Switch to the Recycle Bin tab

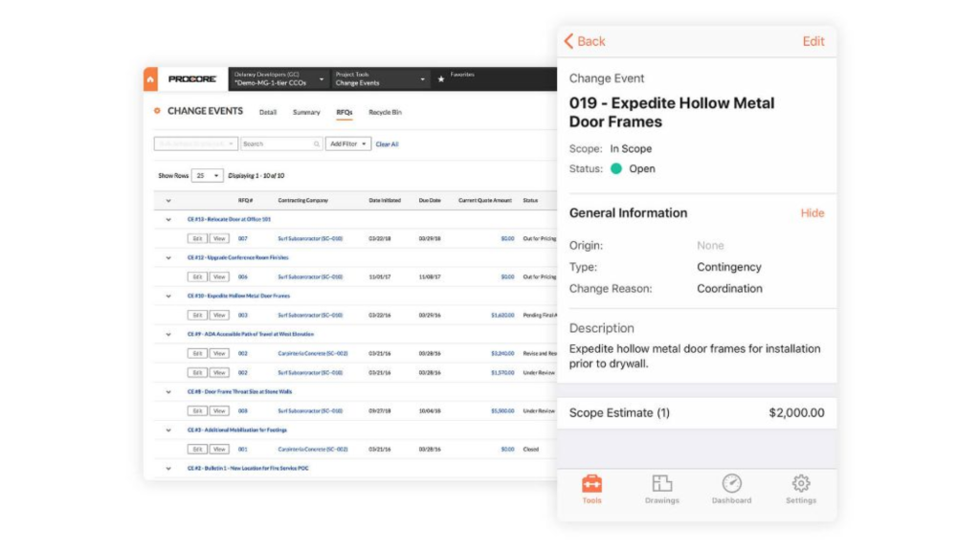(385, 113)
